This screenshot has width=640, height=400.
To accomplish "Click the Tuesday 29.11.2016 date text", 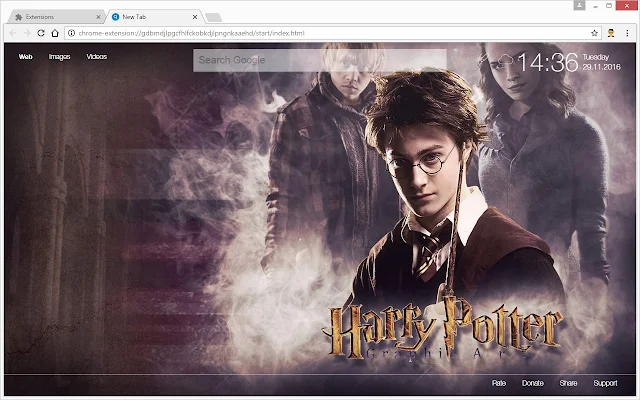I will (x=601, y=62).
